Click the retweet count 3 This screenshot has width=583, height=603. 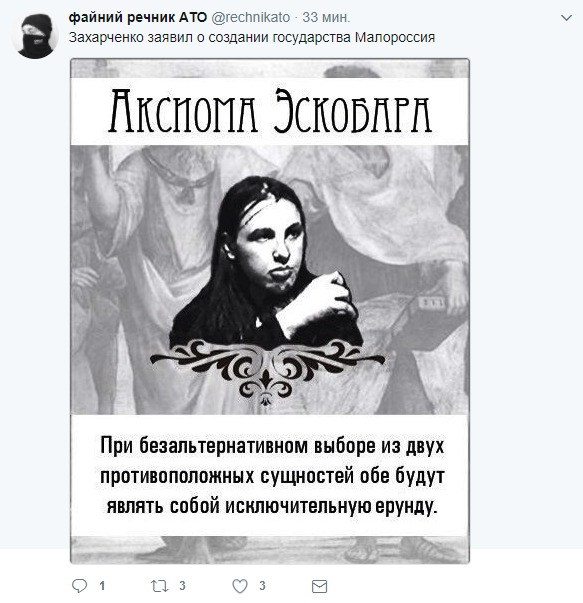click(x=182, y=586)
